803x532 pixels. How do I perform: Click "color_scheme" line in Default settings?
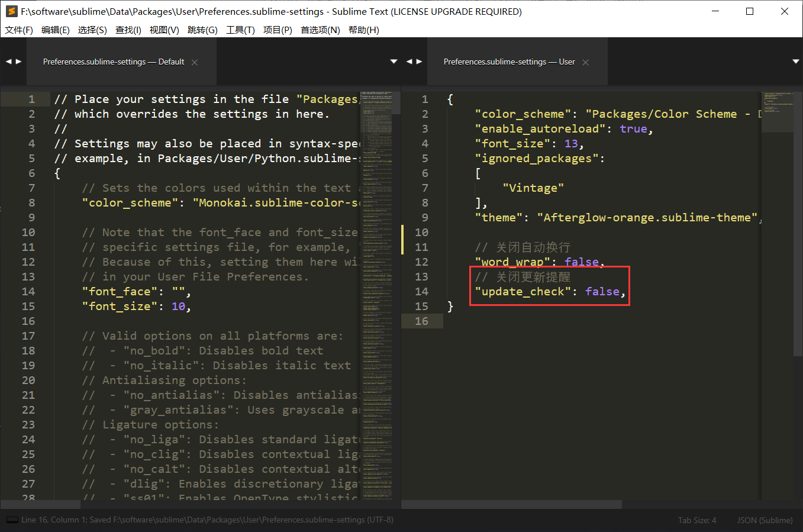pyautogui.click(x=221, y=203)
